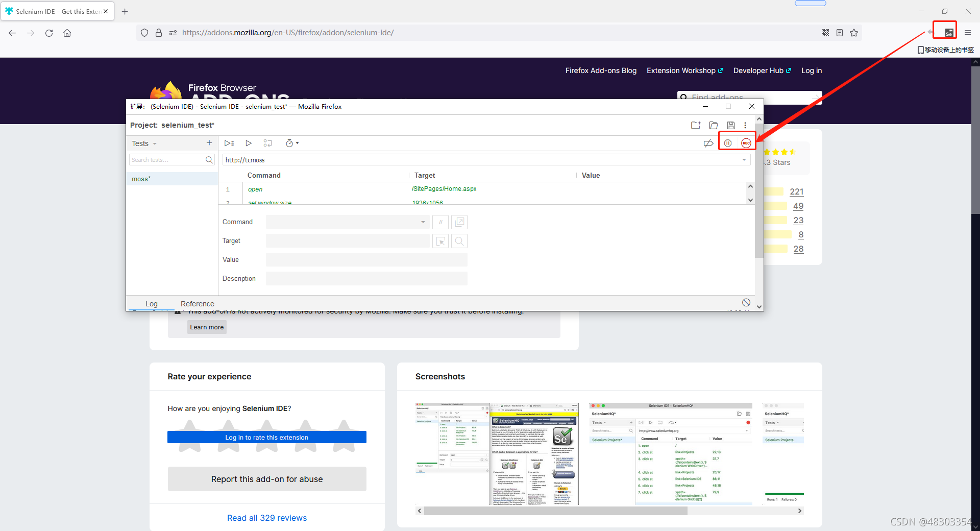Click the Description input field
This screenshot has height=531, width=980.
pyautogui.click(x=366, y=279)
